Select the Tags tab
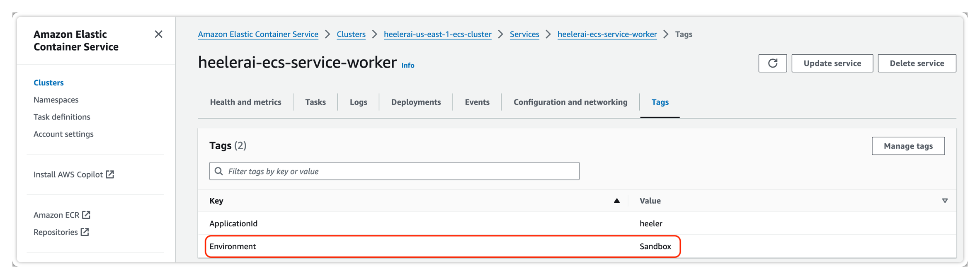Image resolution: width=980 pixels, height=279 pixels. 660,102
